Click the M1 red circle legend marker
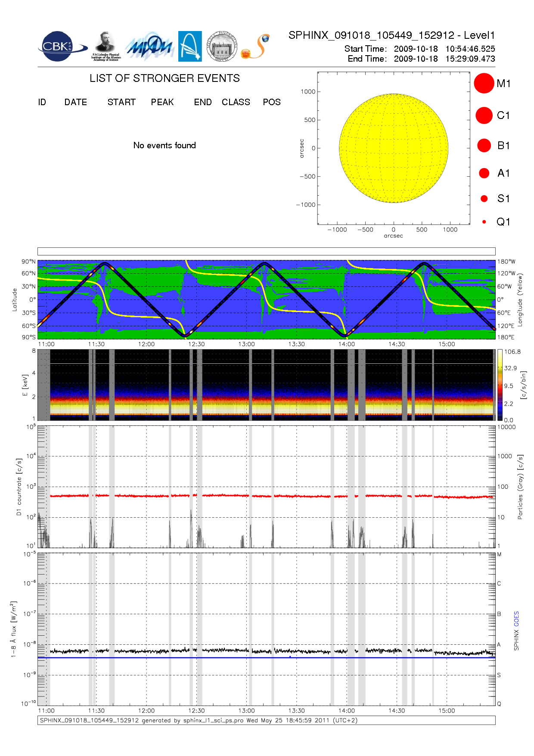The width and height of the screenshot is (534, 756). point(484,83)
